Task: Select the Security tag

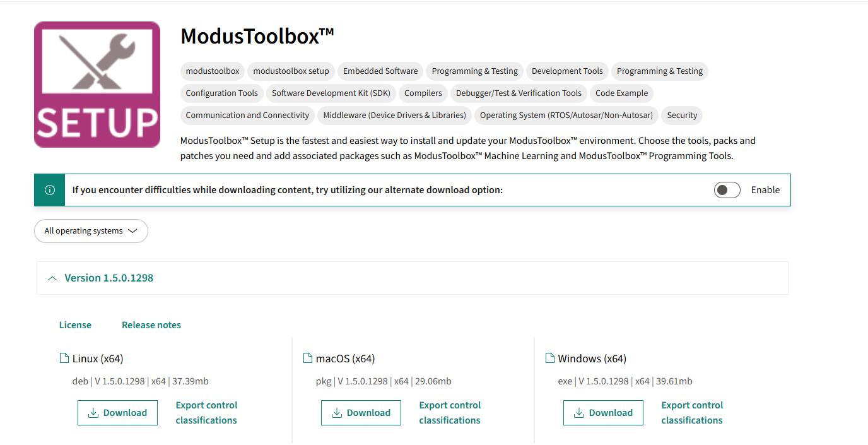Action: [x=682, y=116]
